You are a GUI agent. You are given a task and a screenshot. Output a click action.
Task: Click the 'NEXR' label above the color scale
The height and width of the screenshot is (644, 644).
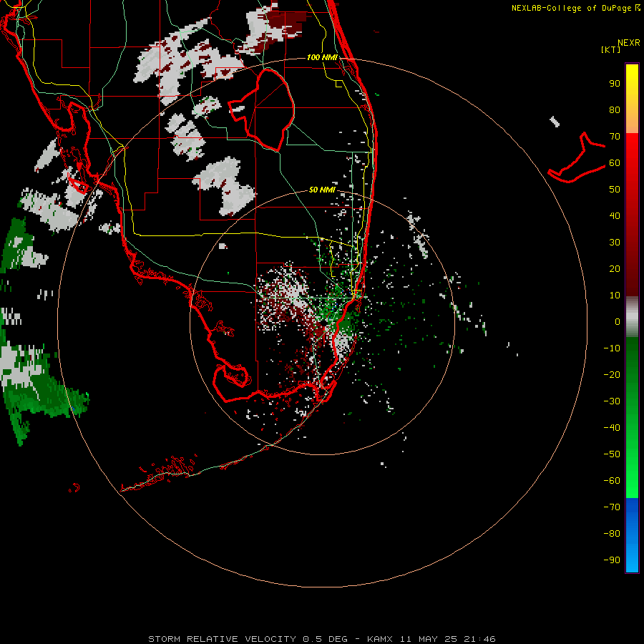[x=629, y=43]
